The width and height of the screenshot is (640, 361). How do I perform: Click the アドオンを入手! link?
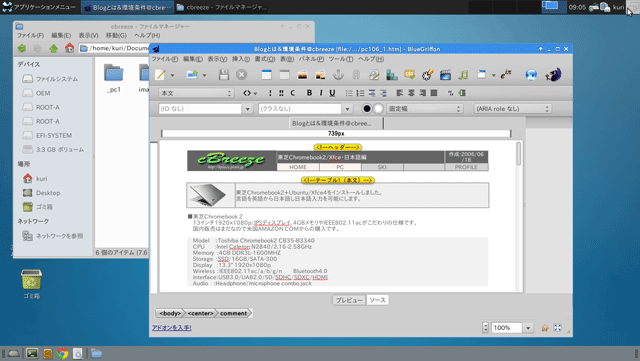coord(172,328)
